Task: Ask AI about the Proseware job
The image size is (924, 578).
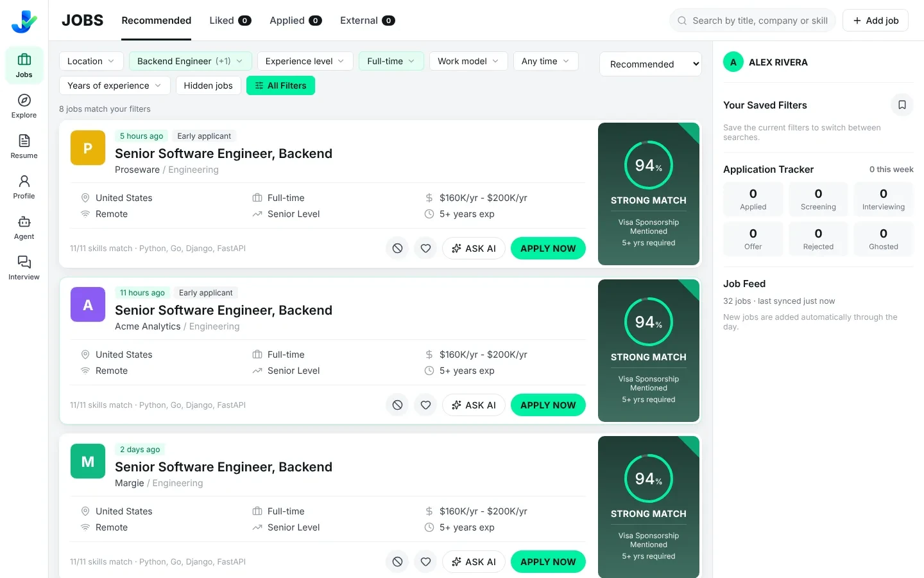Action: click(x=474, y=249)
